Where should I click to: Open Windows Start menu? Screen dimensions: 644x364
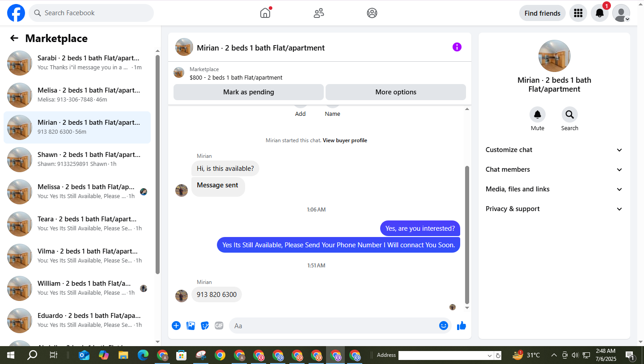tap(11, 356)
